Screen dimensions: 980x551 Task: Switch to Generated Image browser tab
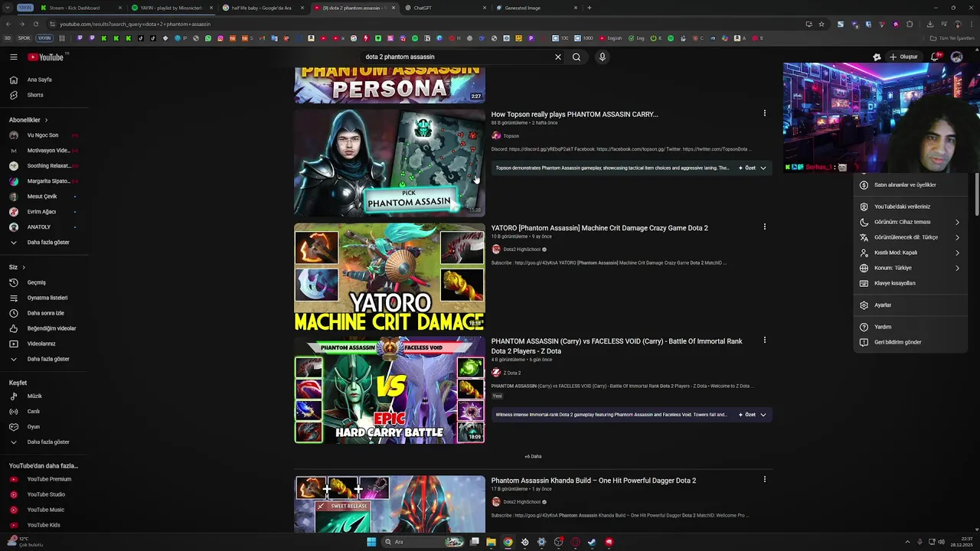(x=536, y=8)
